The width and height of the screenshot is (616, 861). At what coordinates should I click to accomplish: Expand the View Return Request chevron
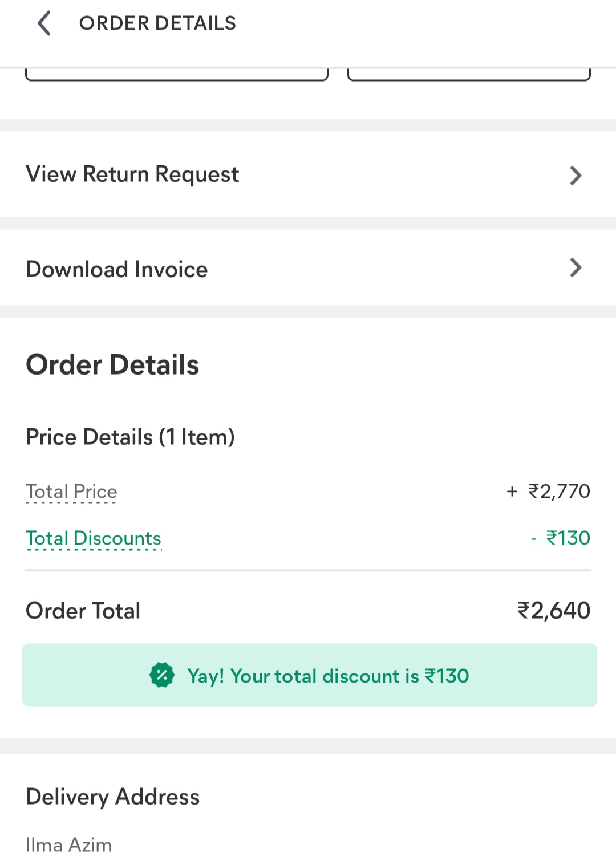coord(576,175)
